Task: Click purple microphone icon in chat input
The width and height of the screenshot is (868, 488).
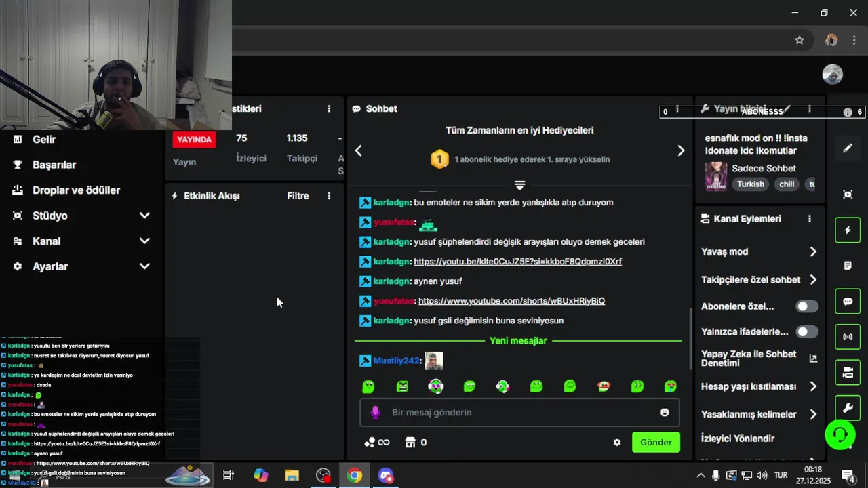Action: 375,412
